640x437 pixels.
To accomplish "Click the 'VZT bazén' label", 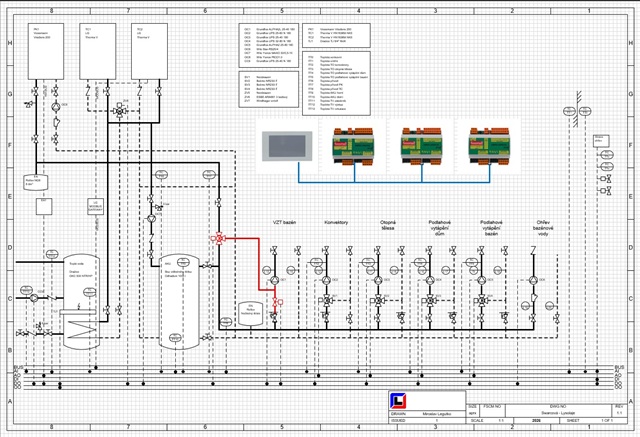I will [284, 223].
